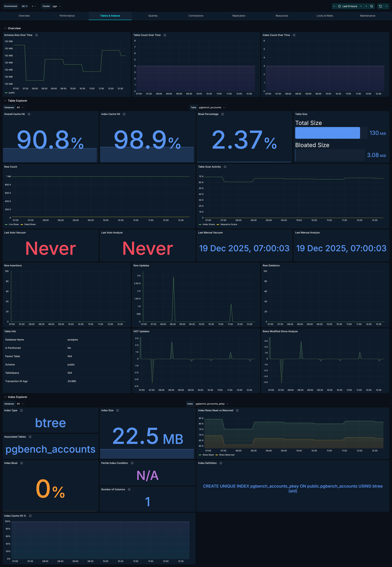Click the zoom out time range icon
392x567 pixels.
click(x=371, y=6)
